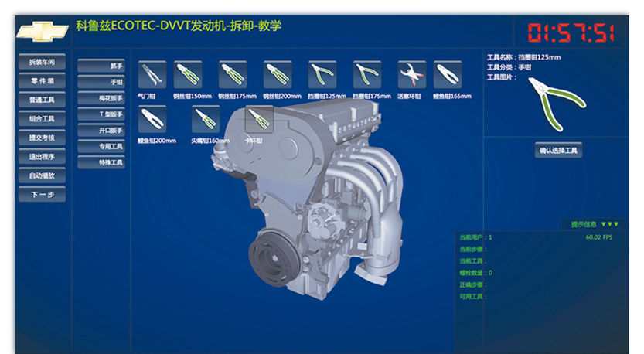Switch to 手钳 pliers category

[x=101, y=82]
